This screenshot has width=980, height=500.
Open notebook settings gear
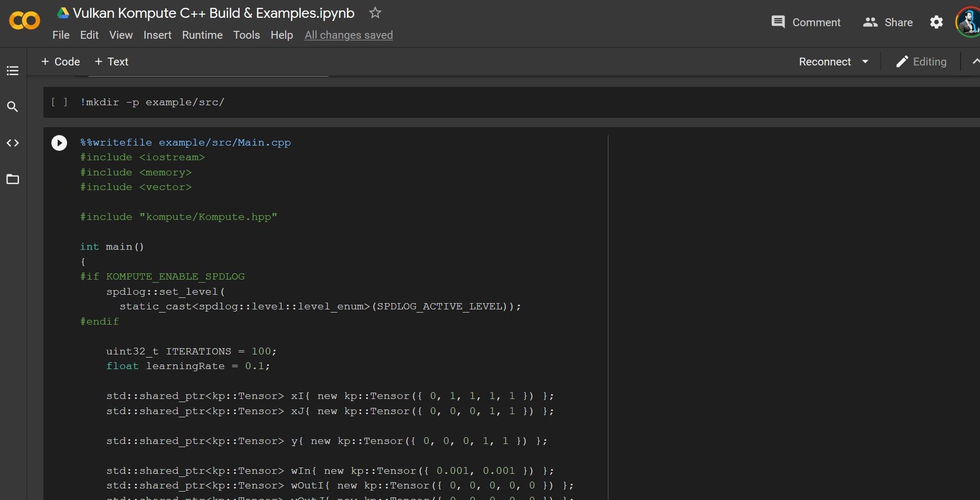[x=936, y=22]
